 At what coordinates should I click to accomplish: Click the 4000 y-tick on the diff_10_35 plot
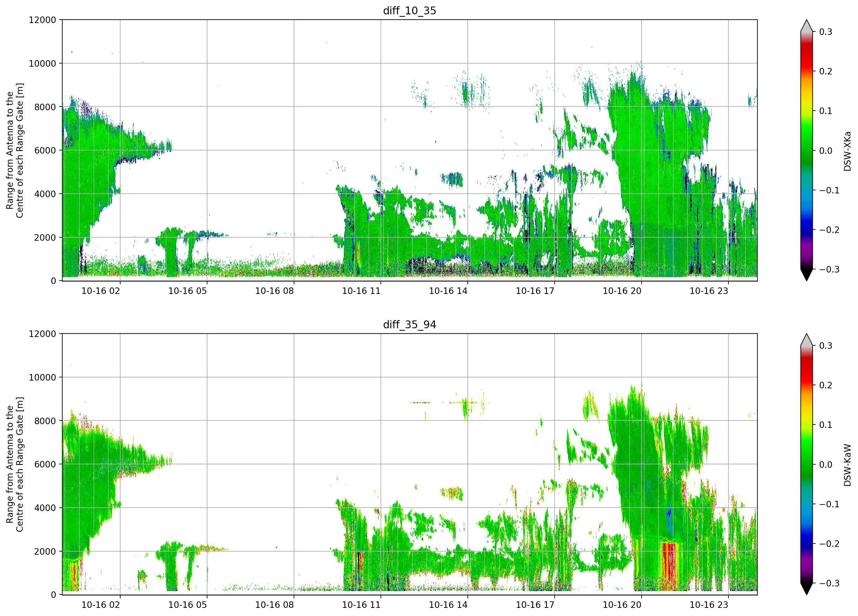pos(45,194)
